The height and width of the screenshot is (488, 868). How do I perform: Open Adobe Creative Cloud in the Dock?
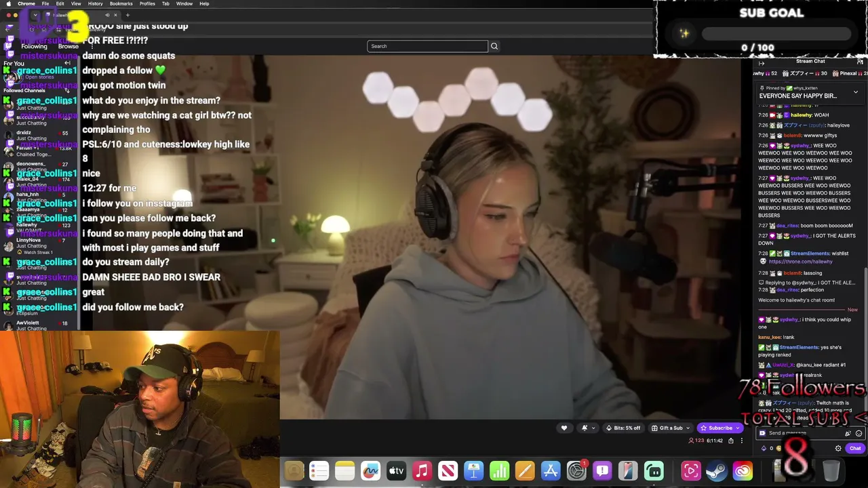pos(743,470)
